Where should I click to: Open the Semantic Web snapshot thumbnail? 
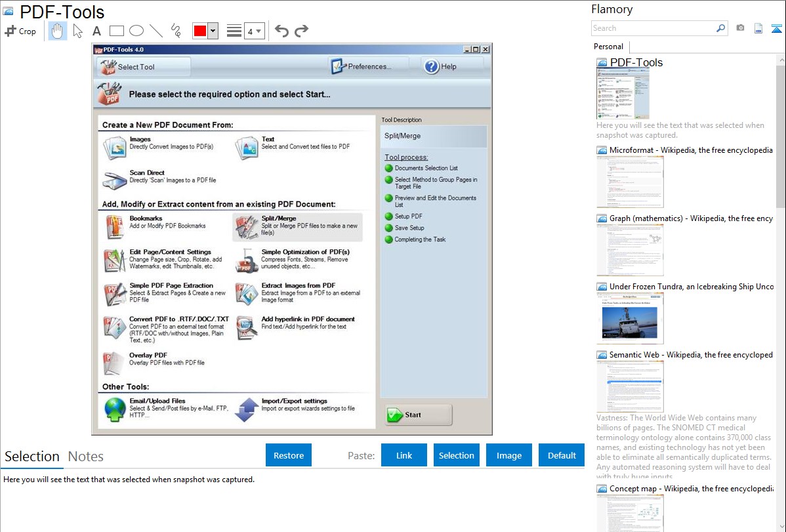tap(630, 386)
